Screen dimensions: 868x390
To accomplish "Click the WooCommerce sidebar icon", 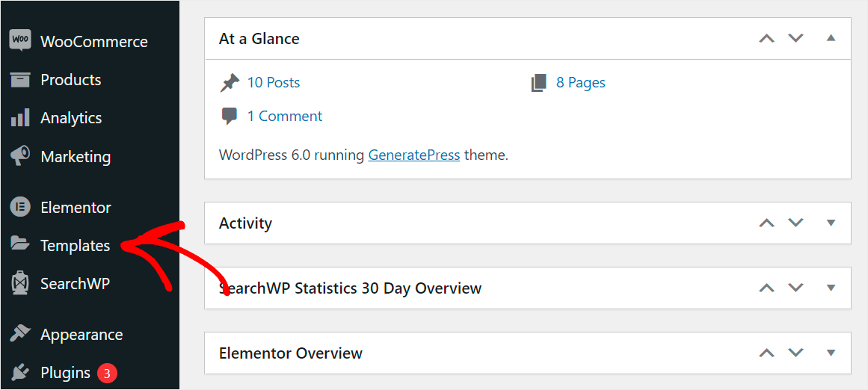I will coord(20,40).
